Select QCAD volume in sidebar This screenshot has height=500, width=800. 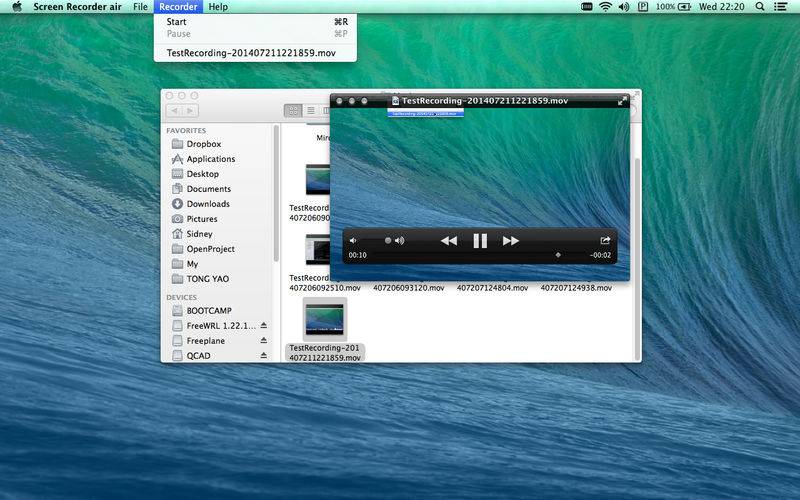pyautogui.click(x=198, y=356)
